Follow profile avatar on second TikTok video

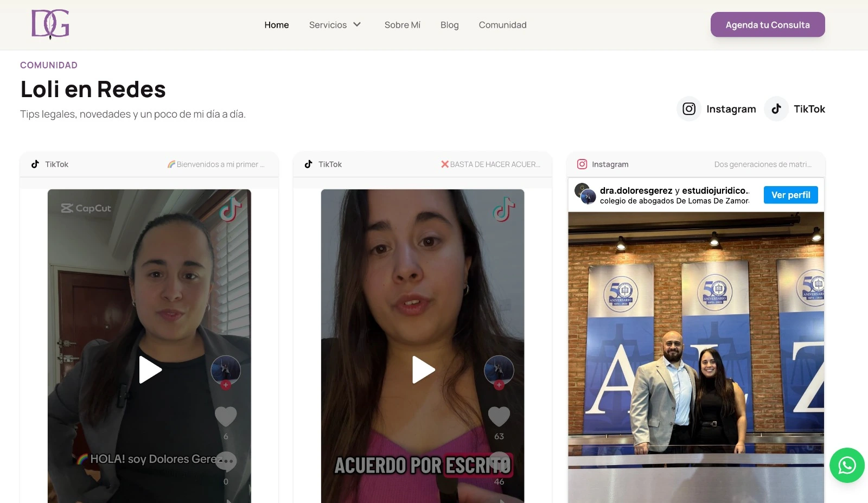[499, 371]
